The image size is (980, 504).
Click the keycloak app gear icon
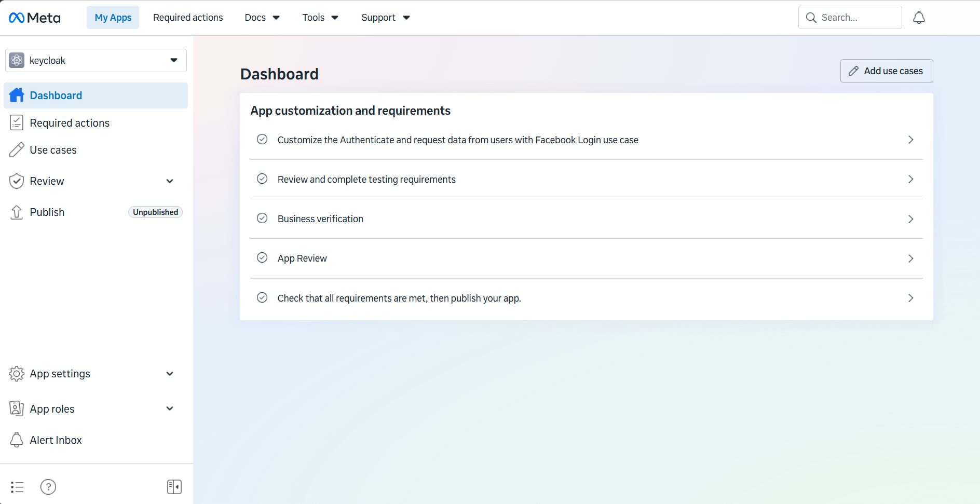(17, 60)
